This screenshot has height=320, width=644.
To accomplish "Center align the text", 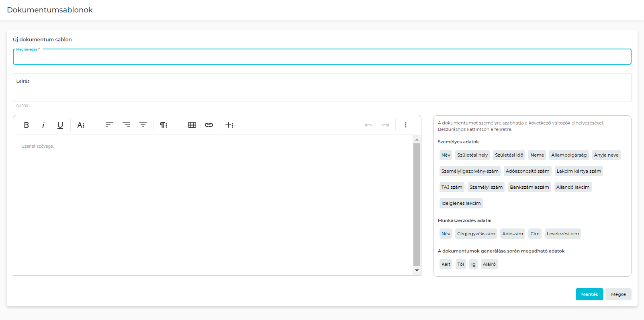I will tap(143, 125).
